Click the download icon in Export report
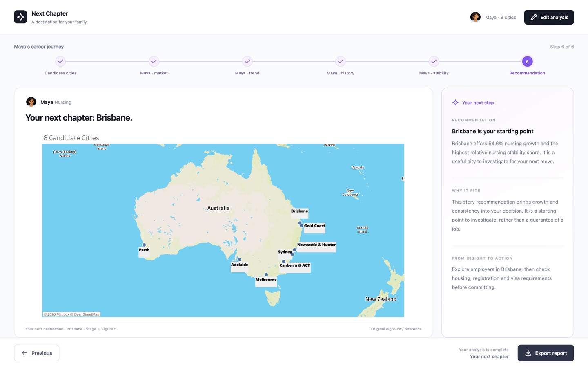The height and width of the screenshot is (368, 588). coord(528,353)
